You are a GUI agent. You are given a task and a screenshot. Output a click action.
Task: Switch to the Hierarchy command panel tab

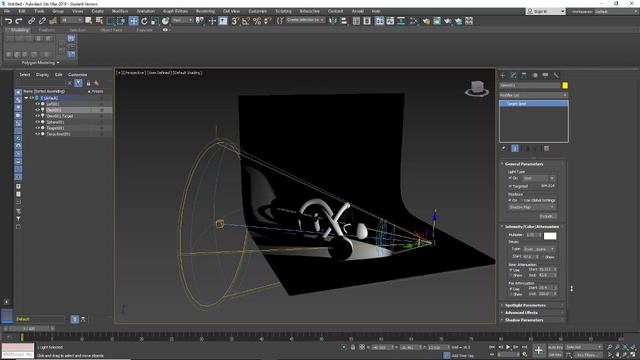tap(524, 75)
